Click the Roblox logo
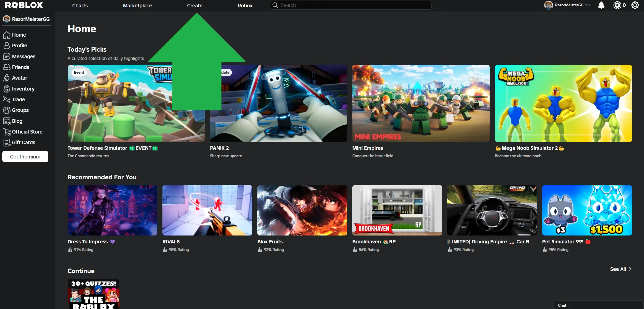644x309 pixels. (24, 5)
